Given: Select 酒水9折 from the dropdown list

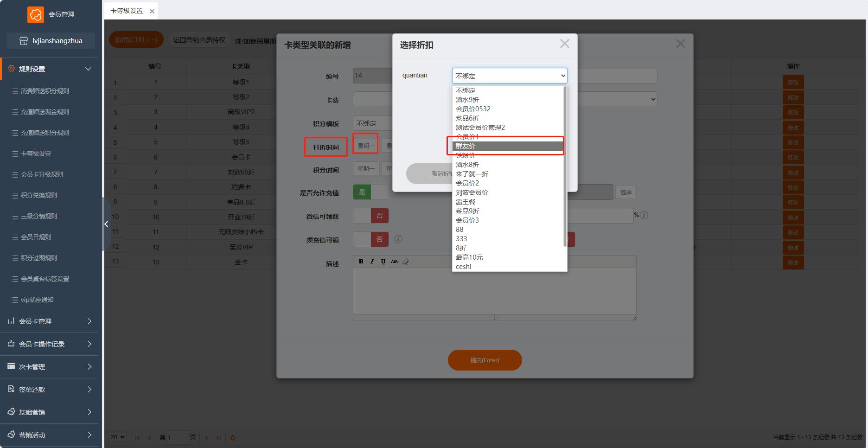Looking at the screenshot, I should tap(508, 100).
